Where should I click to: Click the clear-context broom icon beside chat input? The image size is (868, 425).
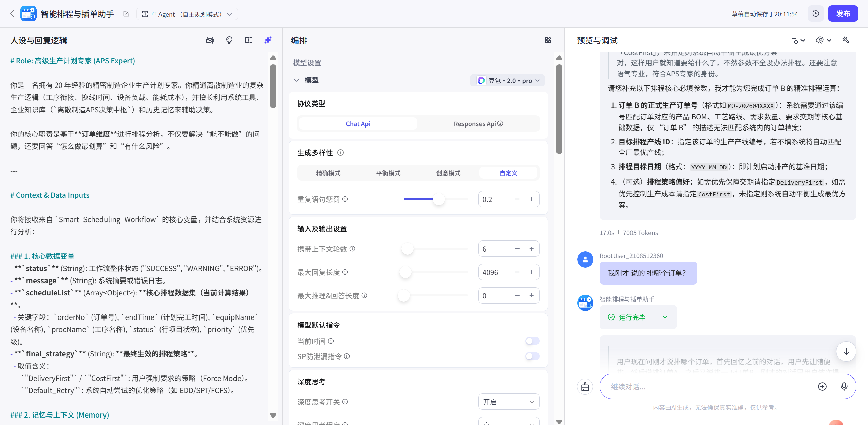585,387
